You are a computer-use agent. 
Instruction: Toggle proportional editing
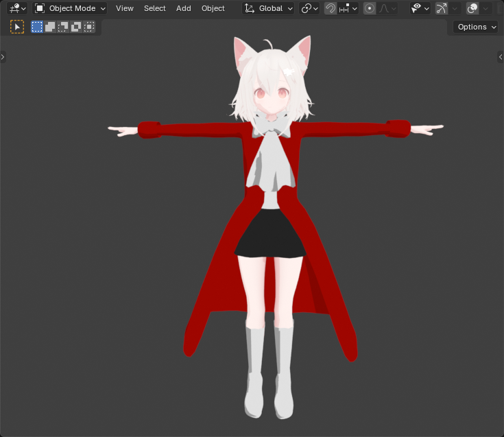pyautogui.click(x=370, y=8)
